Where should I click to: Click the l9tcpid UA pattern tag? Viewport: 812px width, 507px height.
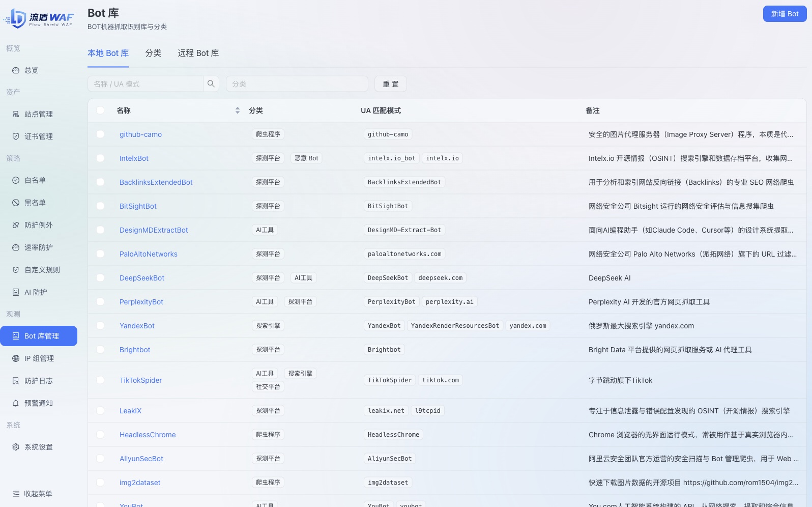(428, 411)
